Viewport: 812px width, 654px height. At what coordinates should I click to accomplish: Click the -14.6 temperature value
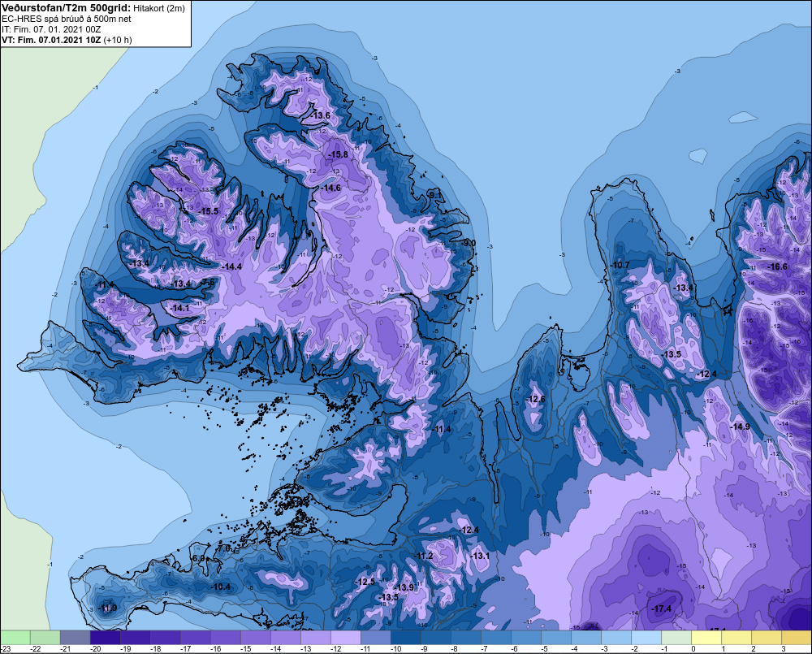point(331,188)
